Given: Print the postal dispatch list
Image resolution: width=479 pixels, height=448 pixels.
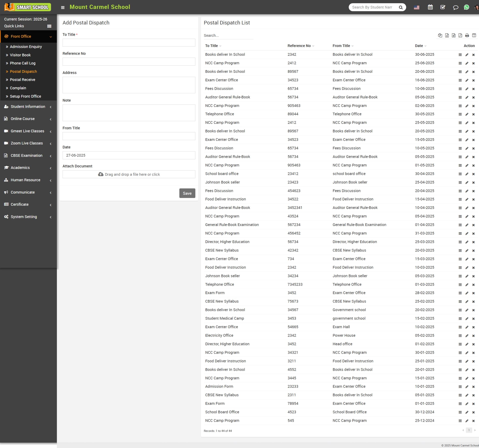Looking at the screenshot, I should click(x=467, y=35).
